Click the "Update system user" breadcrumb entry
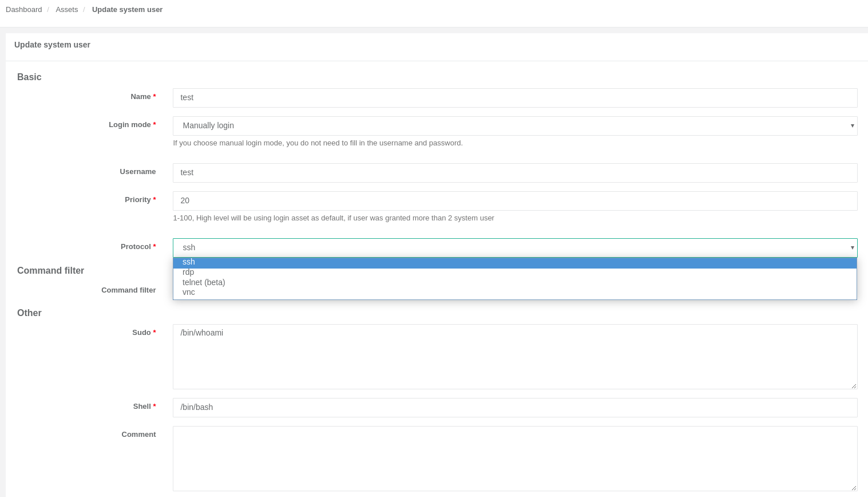Viewport: 868px width, 497px height. click(127, 9)
